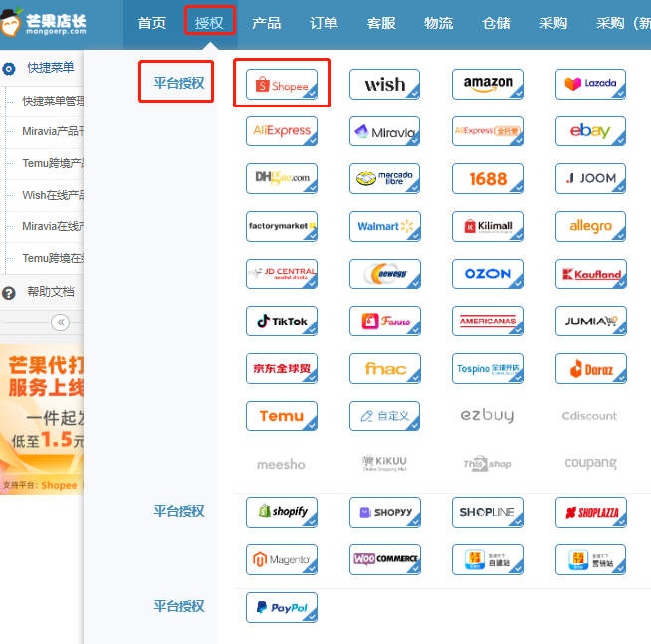The width and height of the screenshot is (651, 644).
Task: Select the JD Central tile
Action: pyautogui.click(x=282, y=274)
